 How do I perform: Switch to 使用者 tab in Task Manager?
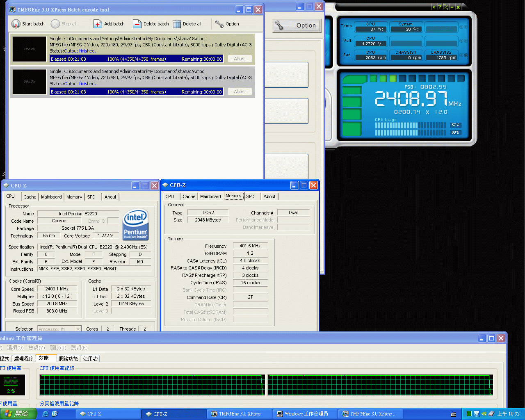click(x=90, y=358)
